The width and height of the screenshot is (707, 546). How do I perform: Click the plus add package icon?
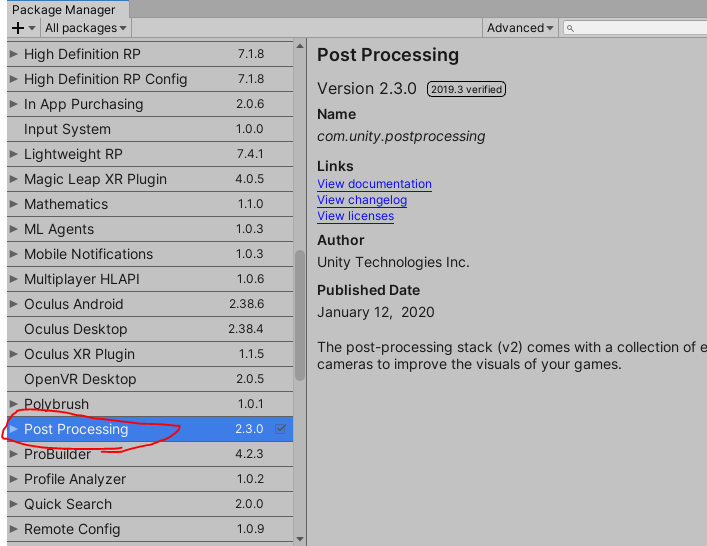(x=18, y=28)
